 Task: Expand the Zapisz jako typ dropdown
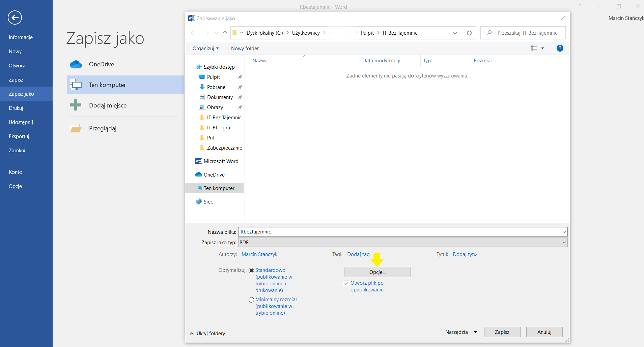[564, 243]
